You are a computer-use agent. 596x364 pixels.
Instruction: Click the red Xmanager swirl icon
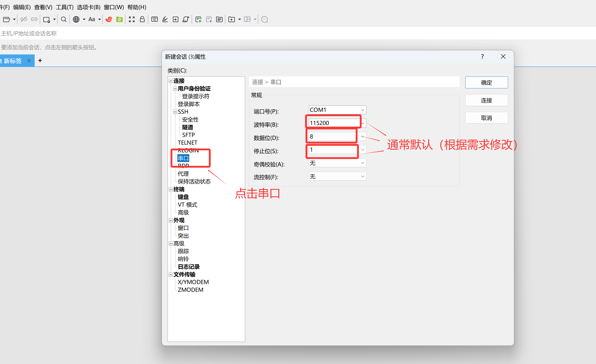[x=109, y=19]
